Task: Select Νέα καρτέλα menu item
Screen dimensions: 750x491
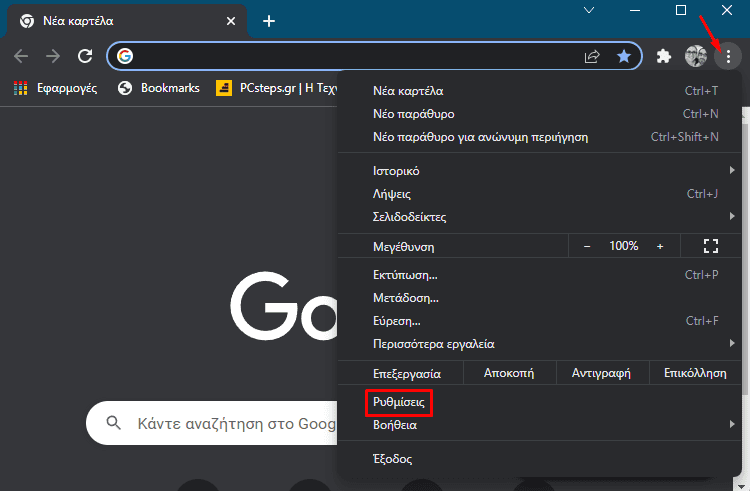Action: [540, 91]
